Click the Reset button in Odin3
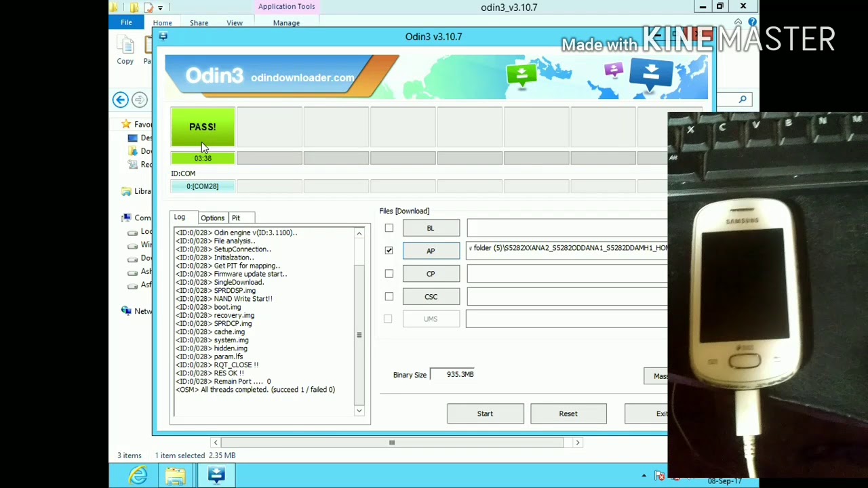868x488 pixels. [568, 413]
